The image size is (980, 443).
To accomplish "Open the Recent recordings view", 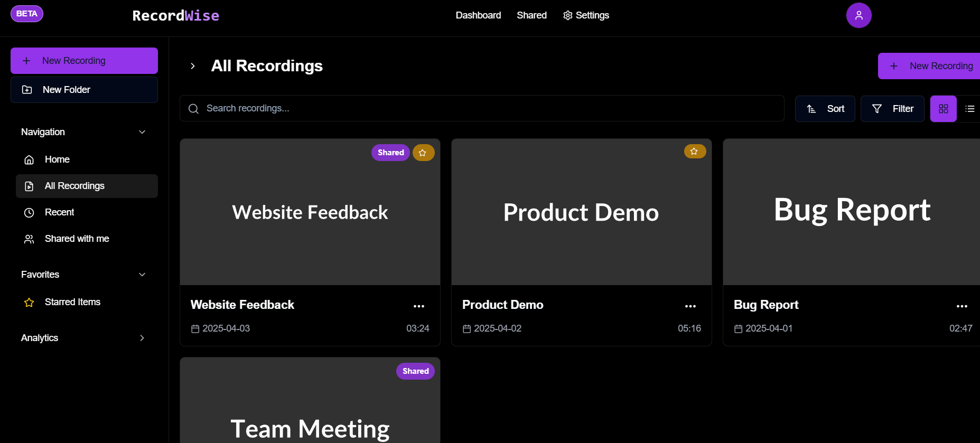I will coord(87,212).
